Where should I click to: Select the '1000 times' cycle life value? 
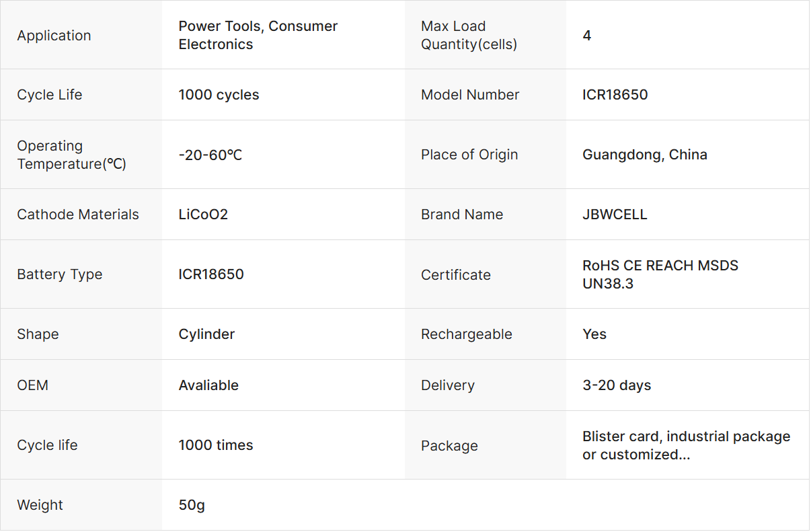[216, 445]
